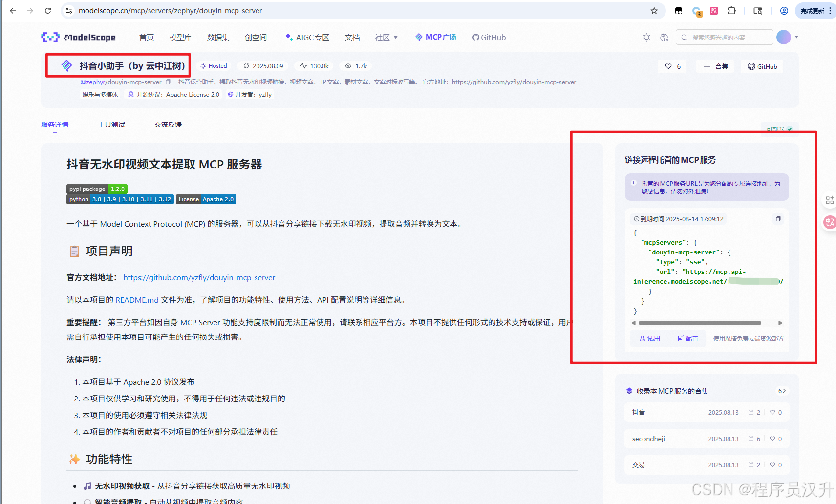Open the pink translate extension in toolbar

click(x=714, y=11)
